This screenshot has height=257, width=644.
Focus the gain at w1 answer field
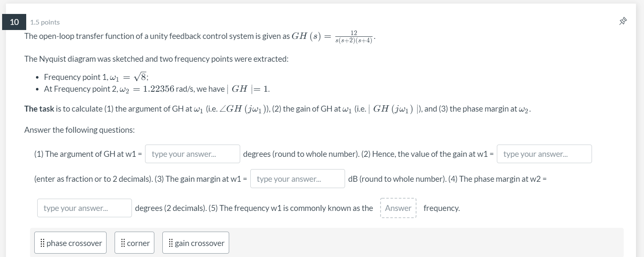(x=544, y=154)
